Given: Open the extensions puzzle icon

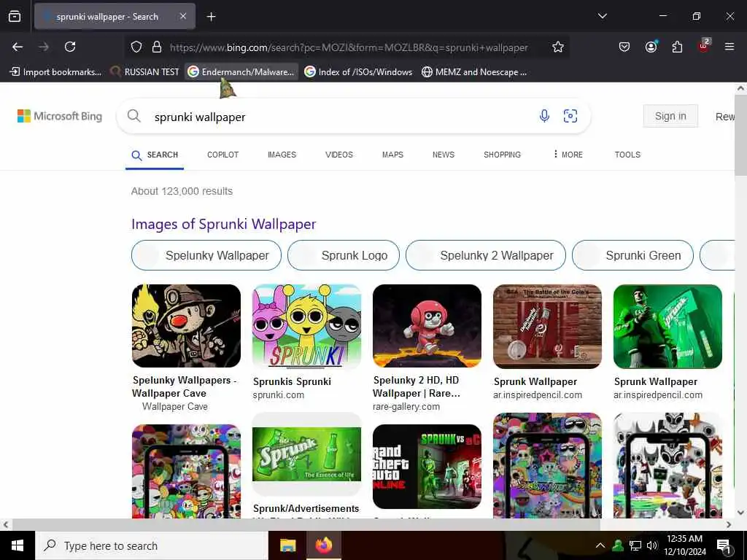Looking at the screenshot, I should 677,47.
